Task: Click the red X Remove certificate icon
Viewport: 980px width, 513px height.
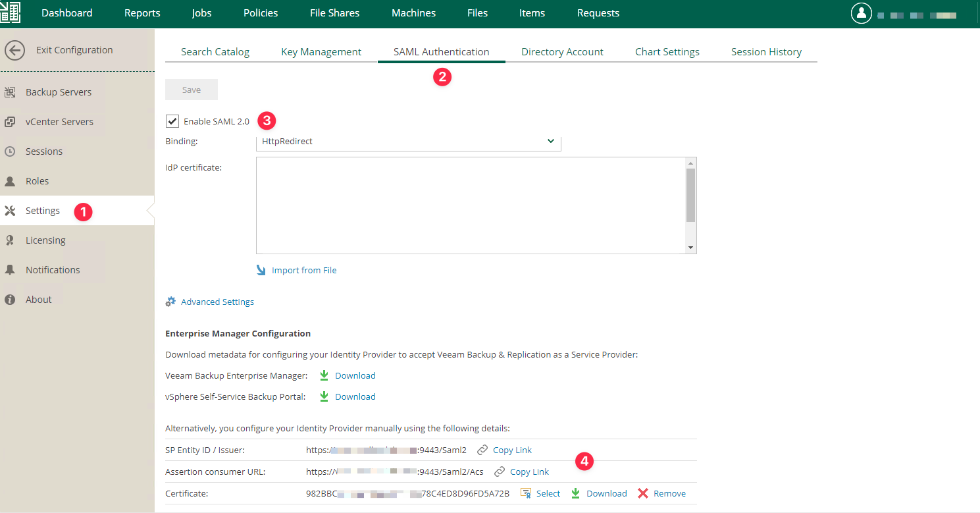Action: click(x=643, y=493)
